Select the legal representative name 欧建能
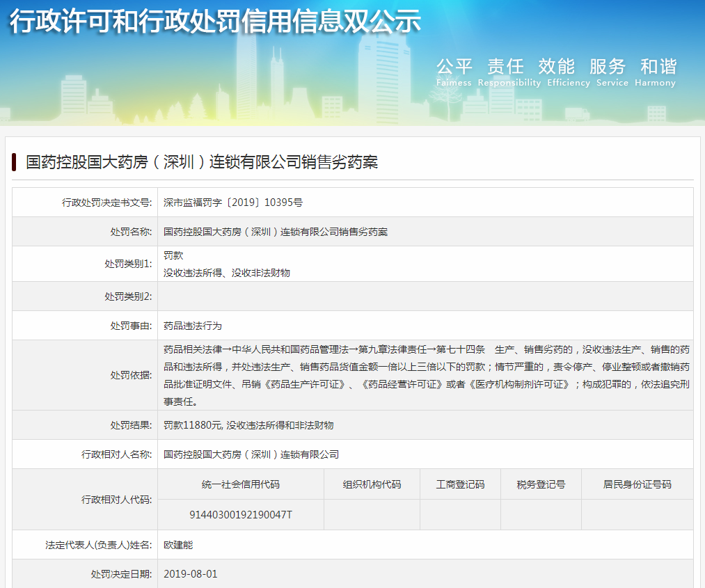The height and width of the screenshot is (588, 705). 178,545
